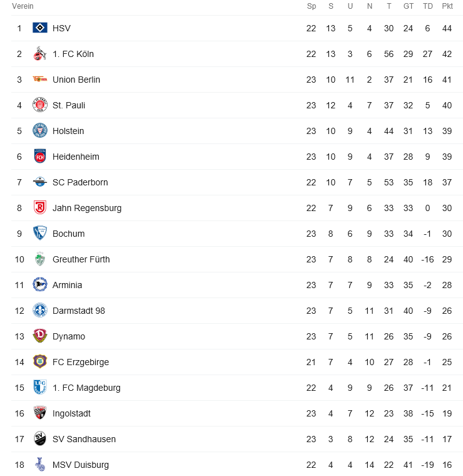Click the Ingolstadt team name
The width and height of the screenshot is (463, 476).
[x=71, y=413]
